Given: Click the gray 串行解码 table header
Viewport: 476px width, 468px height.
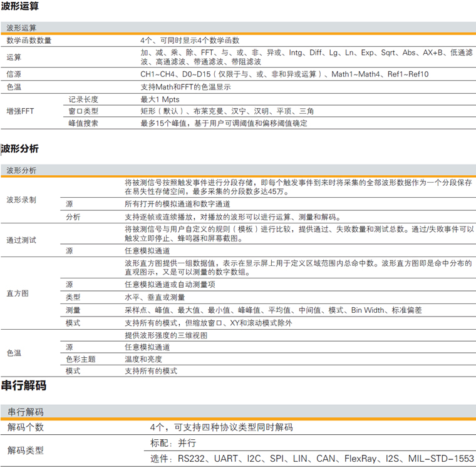Looking at the screenshot, I should click(x=238, y=412).
